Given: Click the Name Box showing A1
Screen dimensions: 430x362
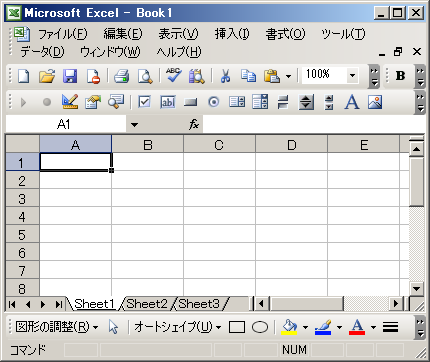Looking at the screenshot, I should click(66, 124).
